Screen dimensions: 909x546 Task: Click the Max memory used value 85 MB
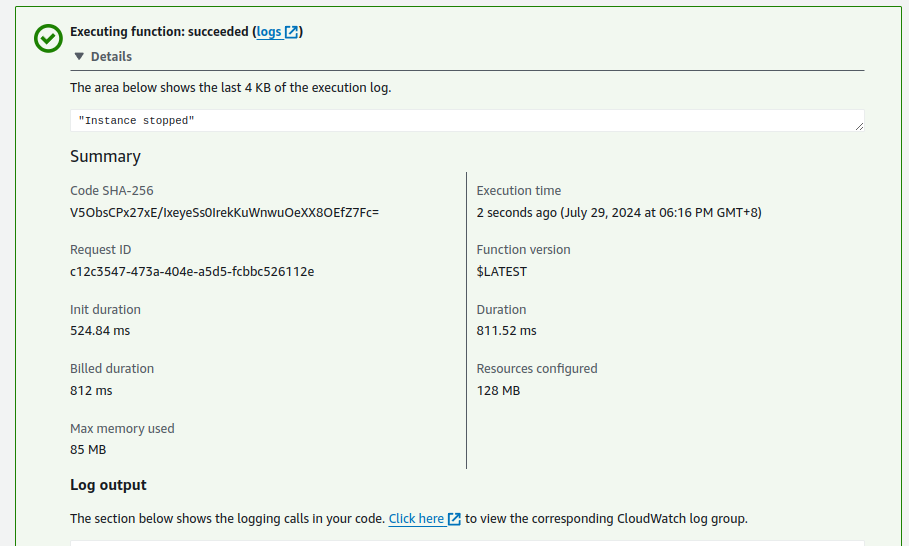click(x=88, y=450)
